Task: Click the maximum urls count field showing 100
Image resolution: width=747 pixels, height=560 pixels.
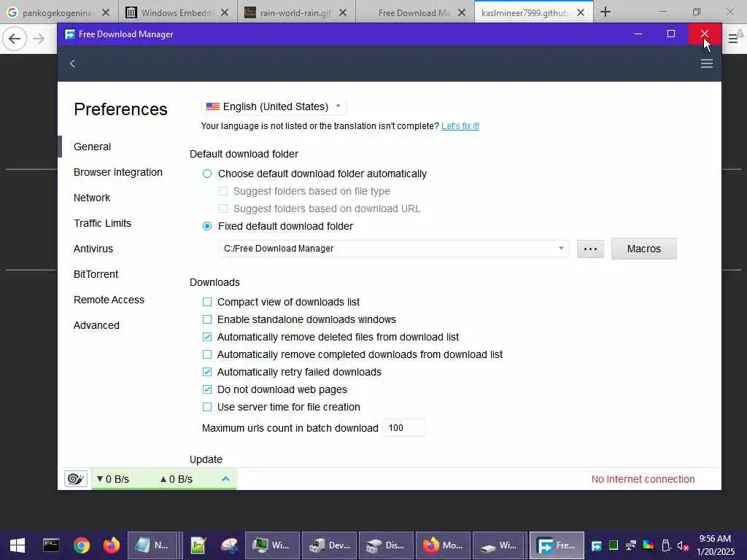Action: coord(404,427)
